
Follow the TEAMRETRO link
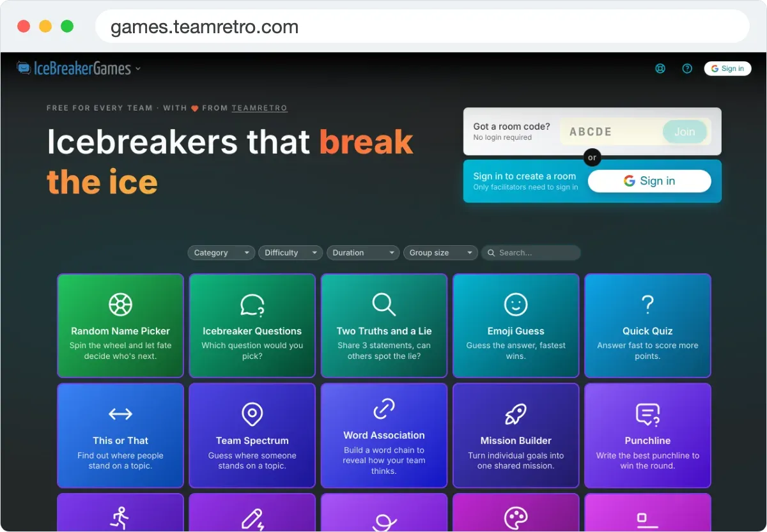pos(260,108)
